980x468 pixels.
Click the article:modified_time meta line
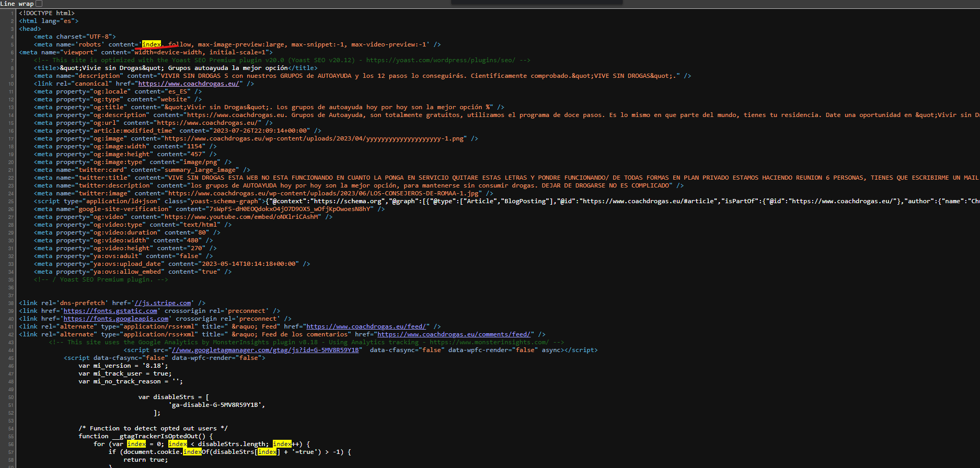point(178,131)
